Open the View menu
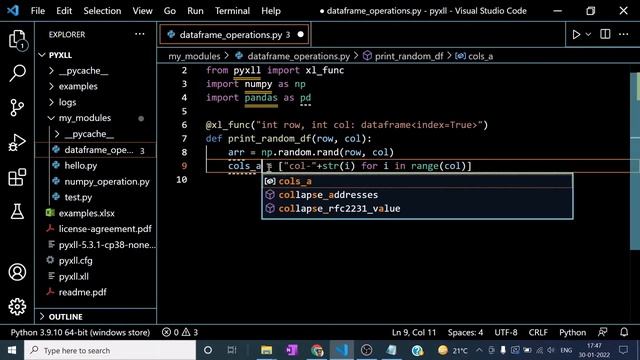 point(142,11)
